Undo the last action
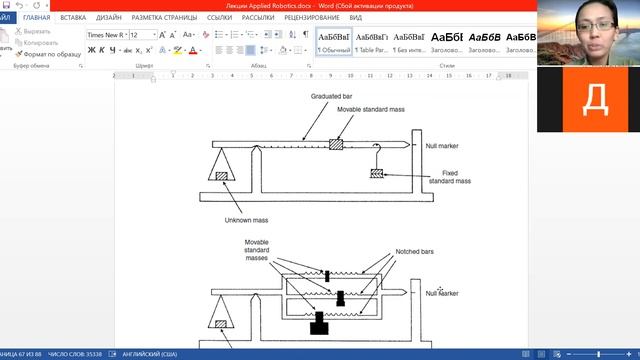640x360 pixels. [19, 5]
